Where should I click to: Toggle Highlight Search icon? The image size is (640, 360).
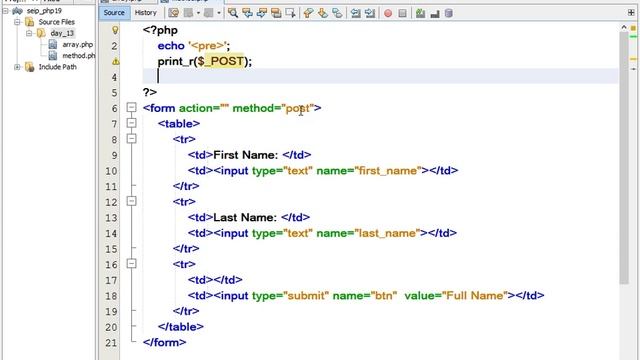coord(276,13)
